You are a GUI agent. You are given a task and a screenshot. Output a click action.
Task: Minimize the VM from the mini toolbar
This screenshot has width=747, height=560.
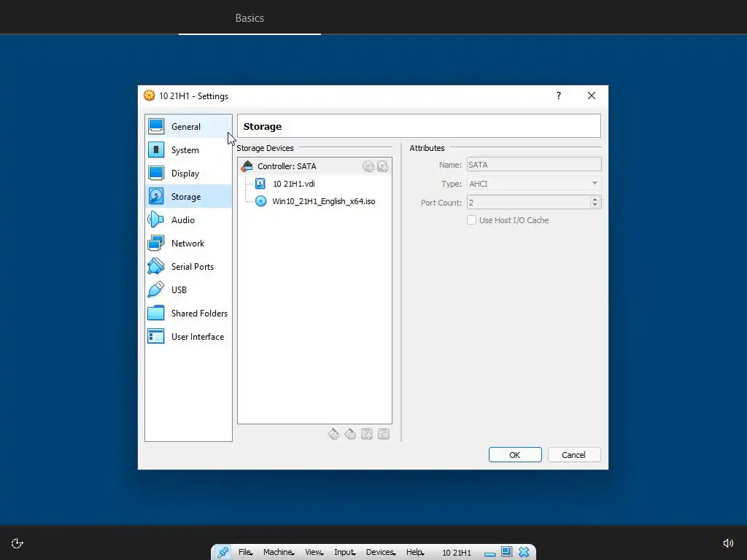pos(489,554)
